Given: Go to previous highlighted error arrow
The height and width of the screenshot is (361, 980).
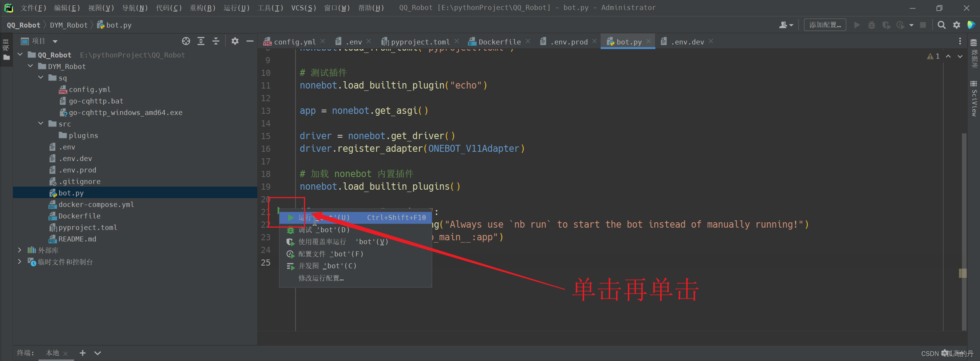Looking at the screenshot, I should [948, 56].
